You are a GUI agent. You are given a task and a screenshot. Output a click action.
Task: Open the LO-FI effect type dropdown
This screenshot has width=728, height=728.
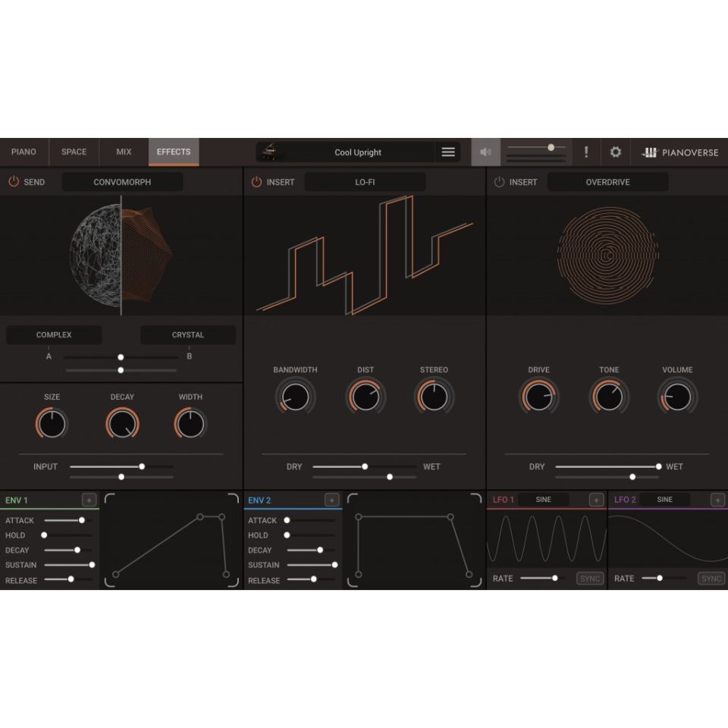coord(365,182)
